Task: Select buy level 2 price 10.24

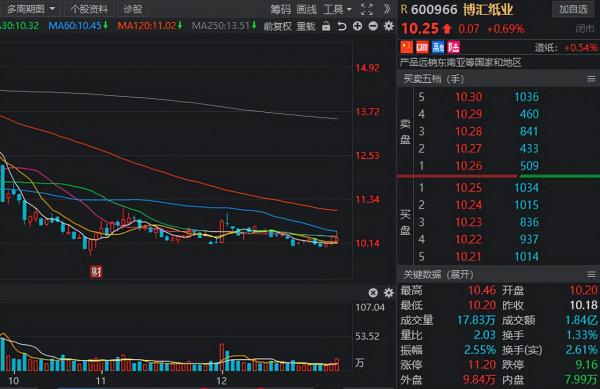Action: tap(469, 205)
